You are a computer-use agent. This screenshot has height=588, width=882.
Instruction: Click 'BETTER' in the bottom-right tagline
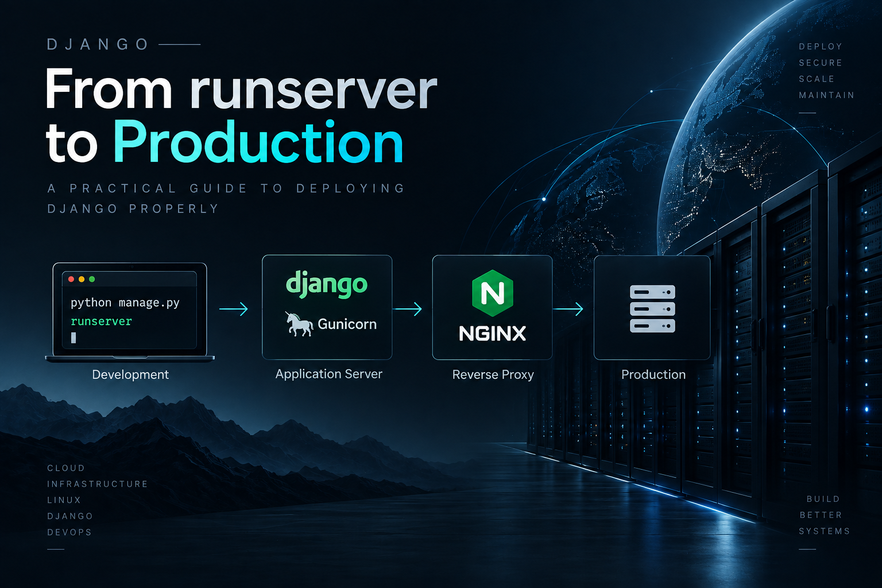821,515
